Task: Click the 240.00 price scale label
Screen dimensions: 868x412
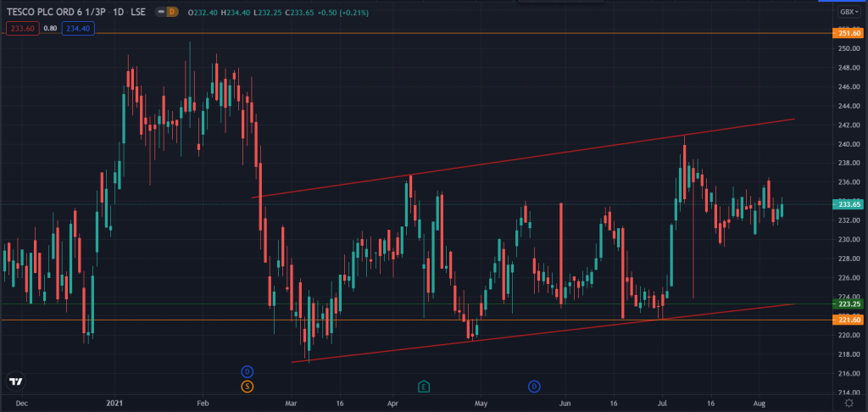Action: [x=849, y=144]
